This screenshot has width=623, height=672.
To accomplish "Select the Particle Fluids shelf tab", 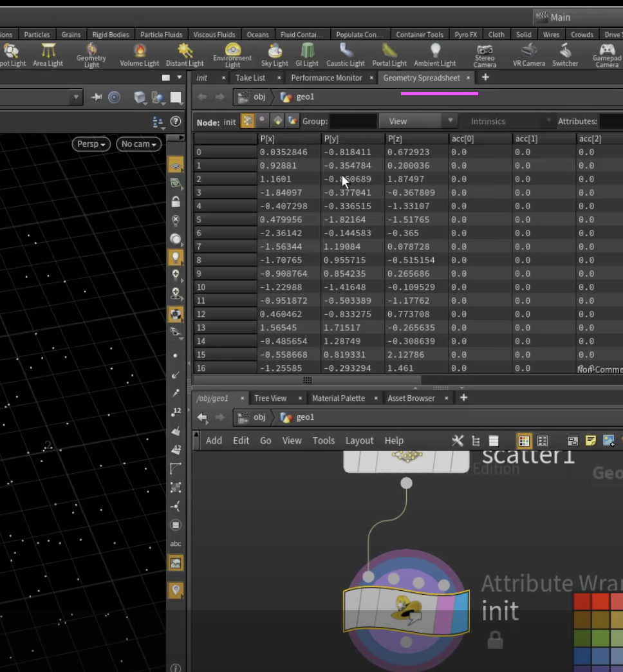I will [161, 35].
